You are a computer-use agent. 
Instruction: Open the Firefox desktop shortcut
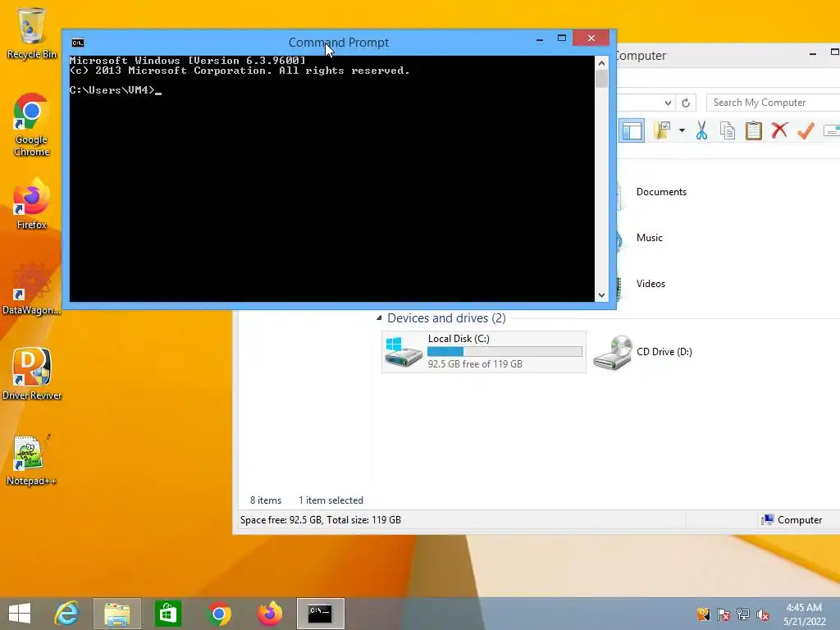pos(31,203)
